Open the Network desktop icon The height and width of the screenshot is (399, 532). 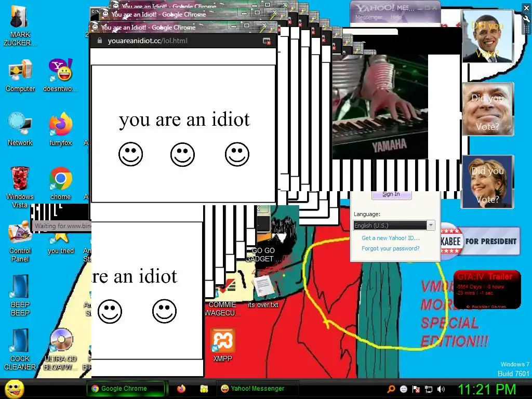click(20, 129)
